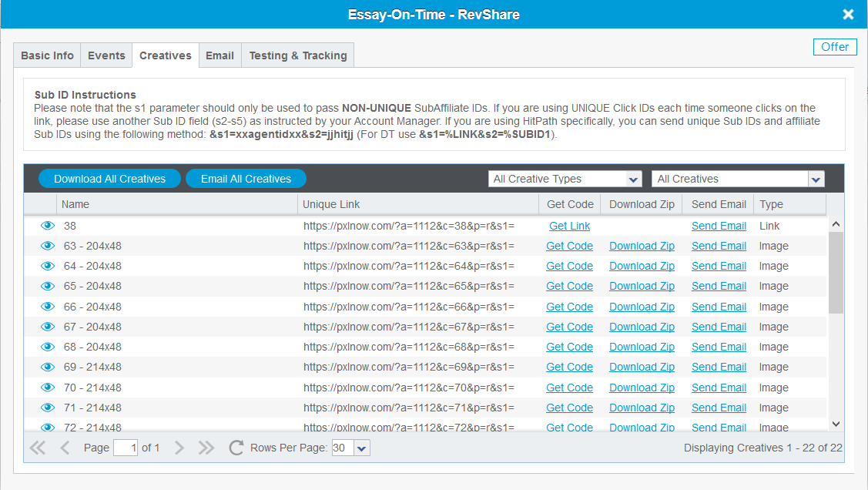Click the Send Email column header
This screenshot has height=490, width=868.
pyautogui.click(x=719, y=204)
